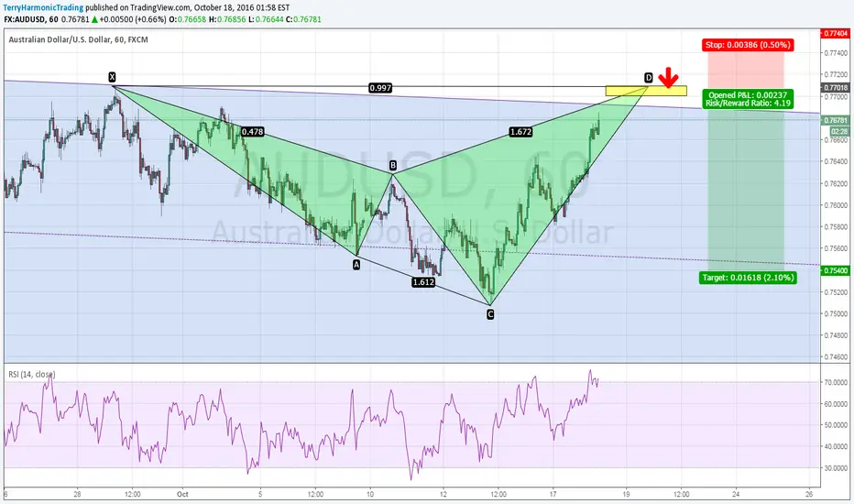This screenshot has height=504, width=854.
Task: Click the Stop: 0.00386 (0.50%) label
Action: click(748, 45)
